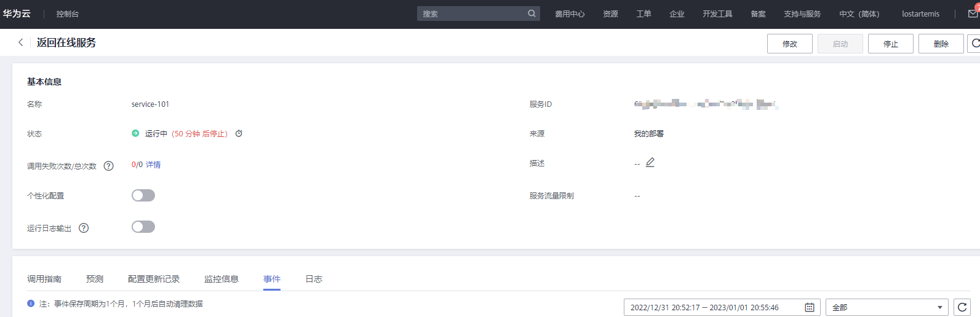Click the 停止 button
This screenshot has width=980, height=317.
pyautogui.click(x=891, y=44)
